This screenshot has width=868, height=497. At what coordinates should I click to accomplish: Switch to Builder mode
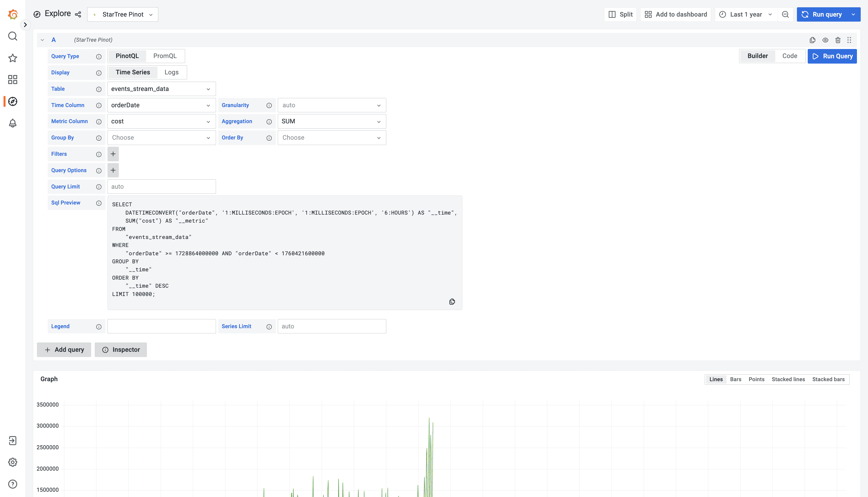click(757, 56)
